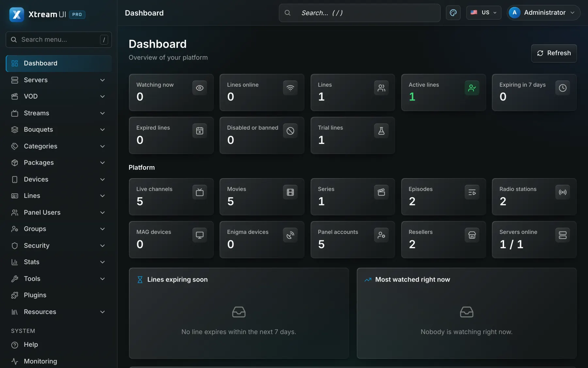Click the eye icon on Watching now card
The width and height of the screenshot is (588, 368).
(200, 88)
